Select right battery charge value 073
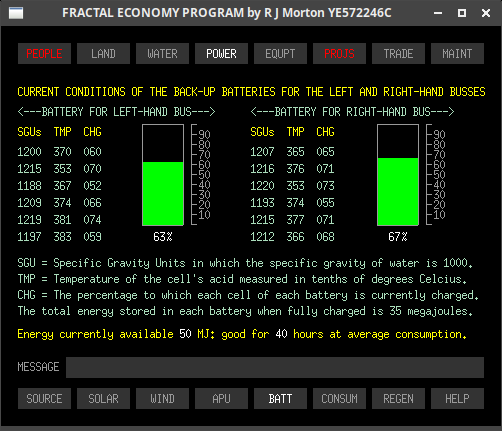 [x=325, y=186]
